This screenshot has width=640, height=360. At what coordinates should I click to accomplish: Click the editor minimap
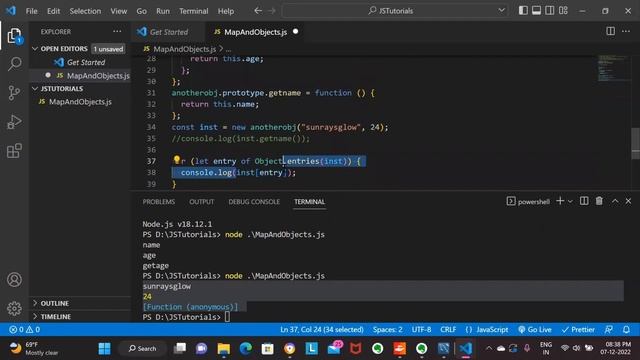613,68
